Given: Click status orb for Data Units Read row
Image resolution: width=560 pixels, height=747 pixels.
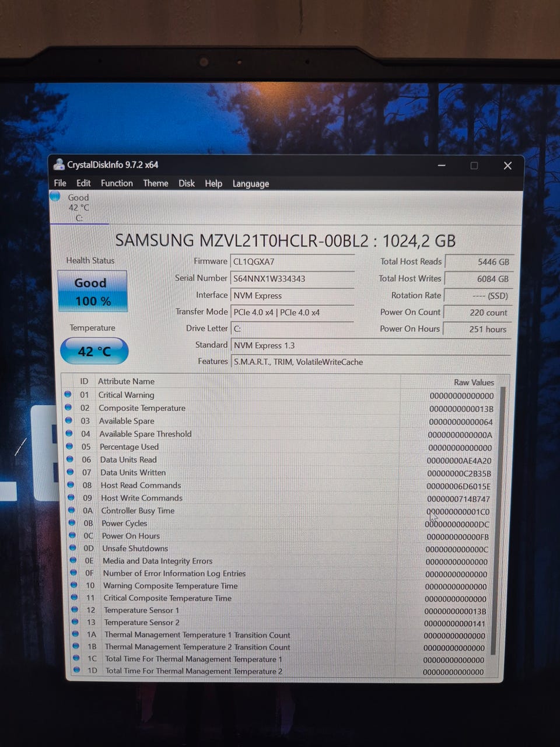Looking at the screenshot, I should point(70,459).
